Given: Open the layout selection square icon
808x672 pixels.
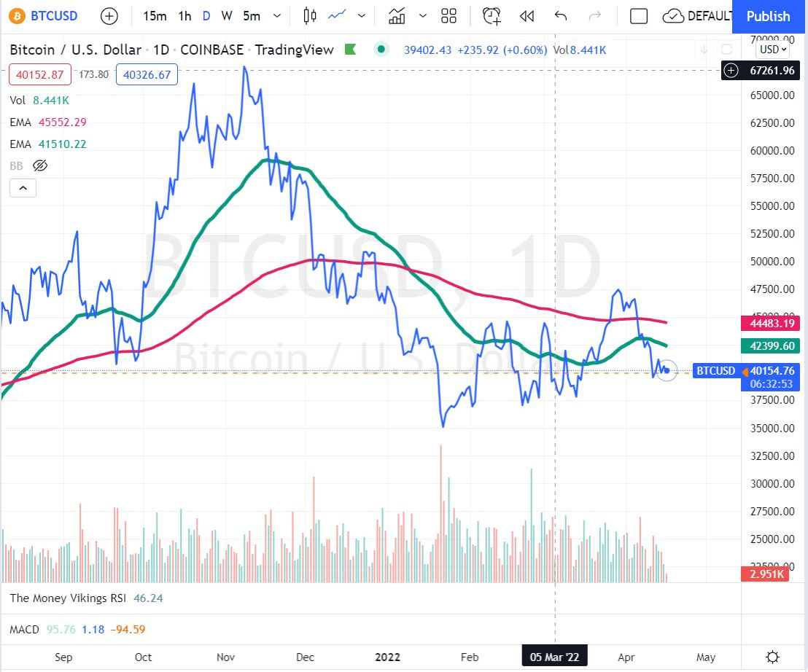Looking at the screenshot, I should (639, 17).
